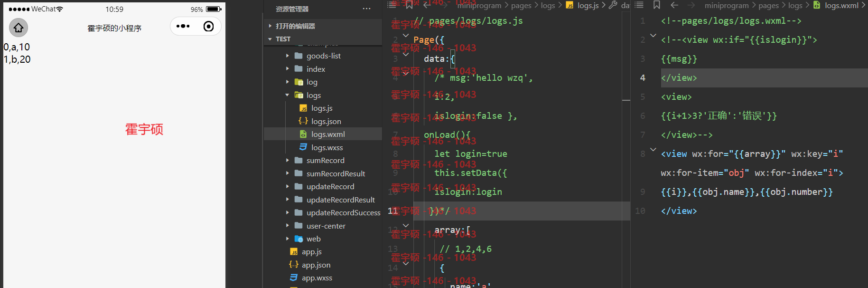The height and width of the screenshot is (288, 868).
Task: Click line number 11 in logs.js gutter
Action: (x=393, y=211)
